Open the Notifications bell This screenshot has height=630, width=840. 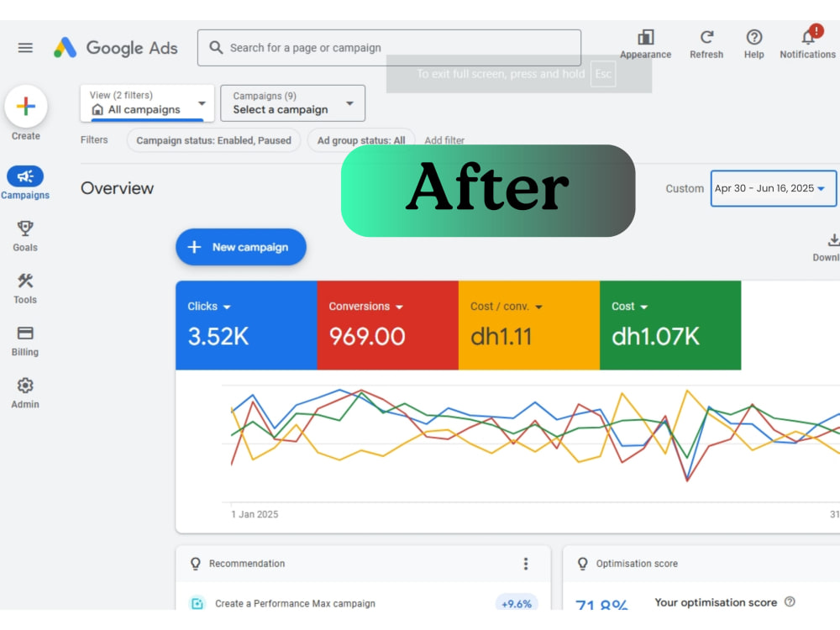point(808,43)
